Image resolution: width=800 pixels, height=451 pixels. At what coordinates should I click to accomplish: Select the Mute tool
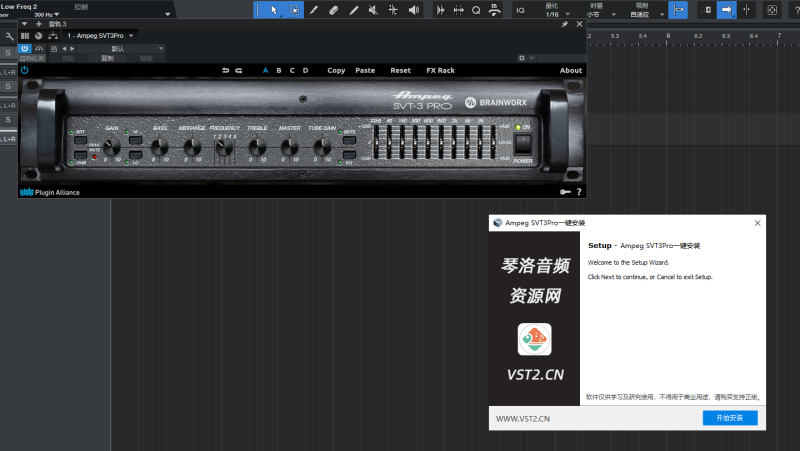coord(373,10)
